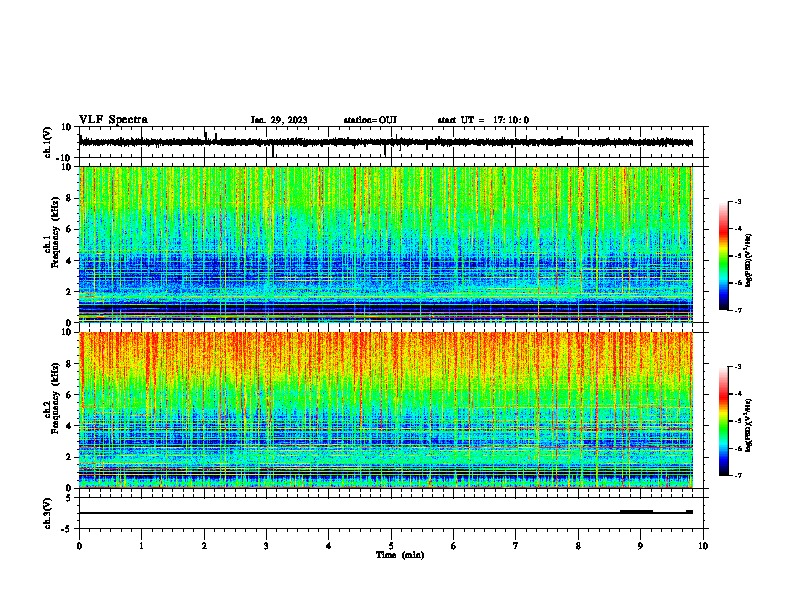Screen dimensions: 792x612
Task: Click the "station=OUI" header label
Action: 370,120
